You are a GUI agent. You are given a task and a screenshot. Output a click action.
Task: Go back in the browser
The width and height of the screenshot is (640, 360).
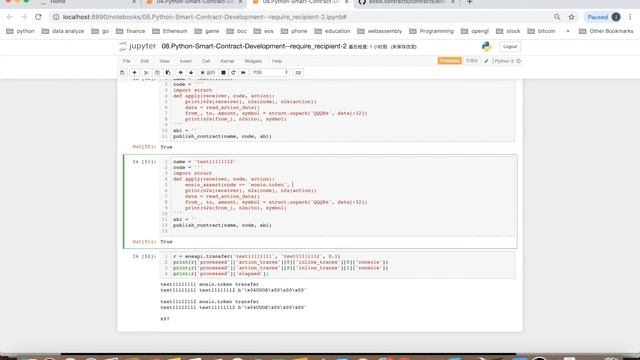click(9, 17)
